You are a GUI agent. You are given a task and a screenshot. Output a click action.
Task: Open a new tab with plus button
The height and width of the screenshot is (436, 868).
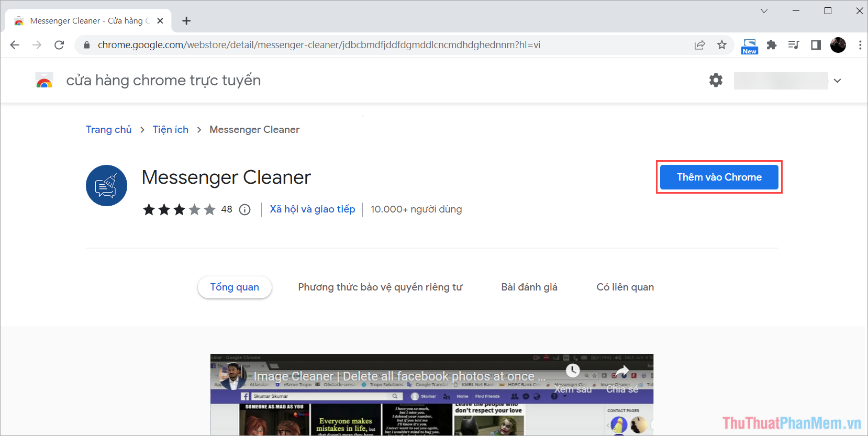tap(186, 21)
